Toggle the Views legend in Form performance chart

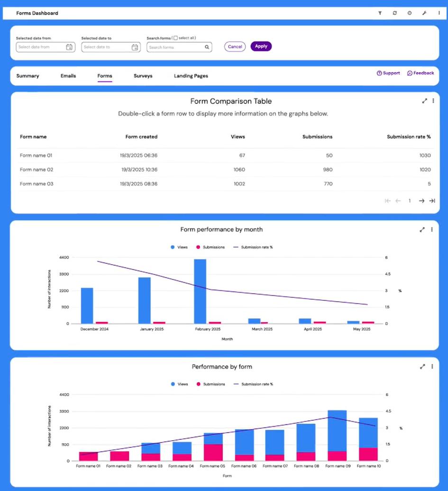coord(179,247)
